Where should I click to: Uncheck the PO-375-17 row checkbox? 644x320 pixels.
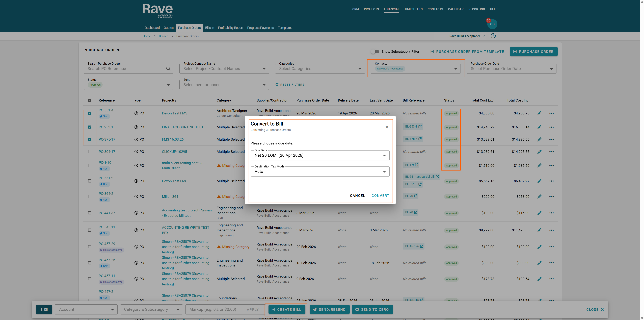(90, 139)
